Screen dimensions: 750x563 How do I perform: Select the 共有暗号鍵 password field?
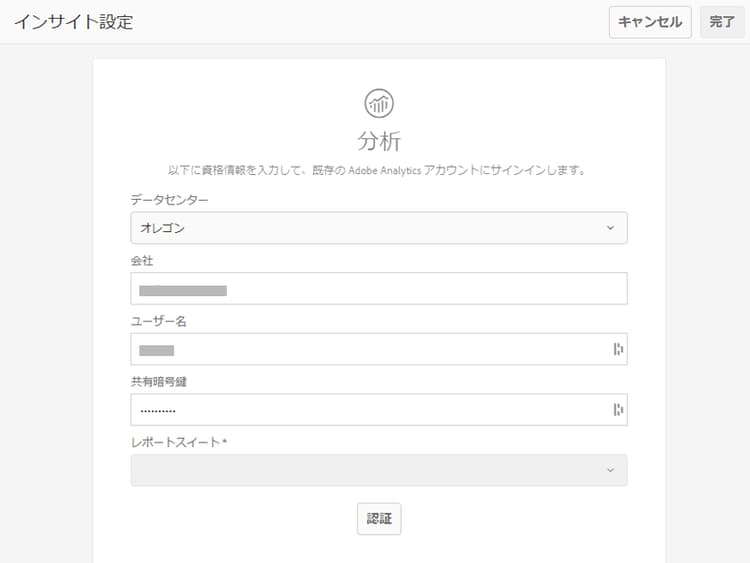368,409
